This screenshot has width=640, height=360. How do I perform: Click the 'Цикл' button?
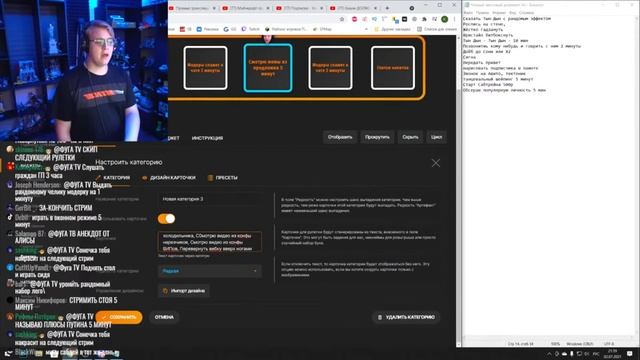(x=436, y=137)
